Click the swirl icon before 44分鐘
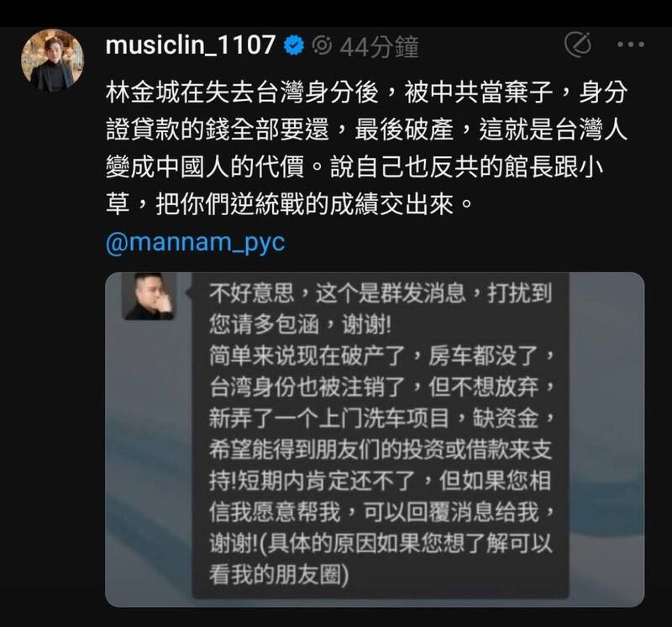The width and height of the screenshot is (672, 627). (x=322, y=45)
